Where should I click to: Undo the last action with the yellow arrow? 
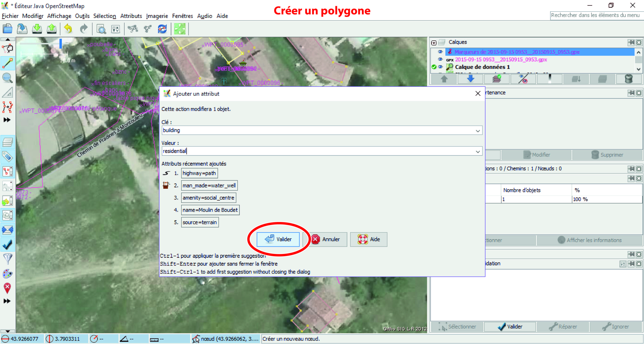(x=68, y=29)
